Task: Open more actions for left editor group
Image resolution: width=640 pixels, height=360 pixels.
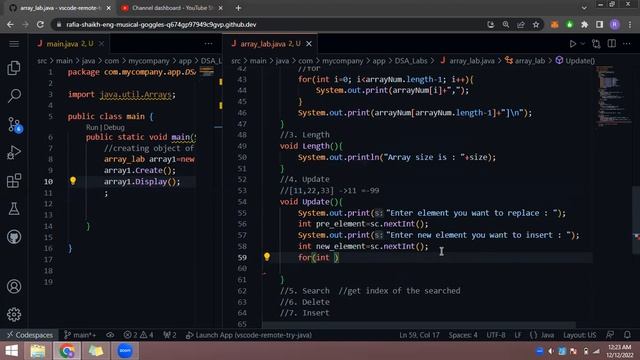Action: pyautogui.click(x=209, y=44)
